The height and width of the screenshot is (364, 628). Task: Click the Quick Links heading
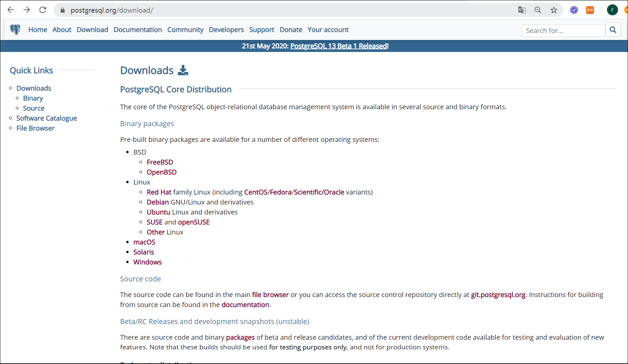pyautogui.click(x=31, y=70)
